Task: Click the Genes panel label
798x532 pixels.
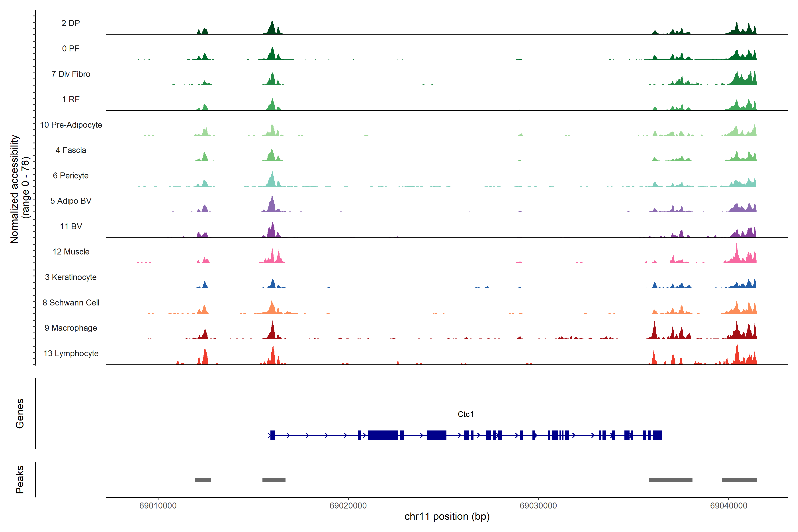Action: [20, 414]
